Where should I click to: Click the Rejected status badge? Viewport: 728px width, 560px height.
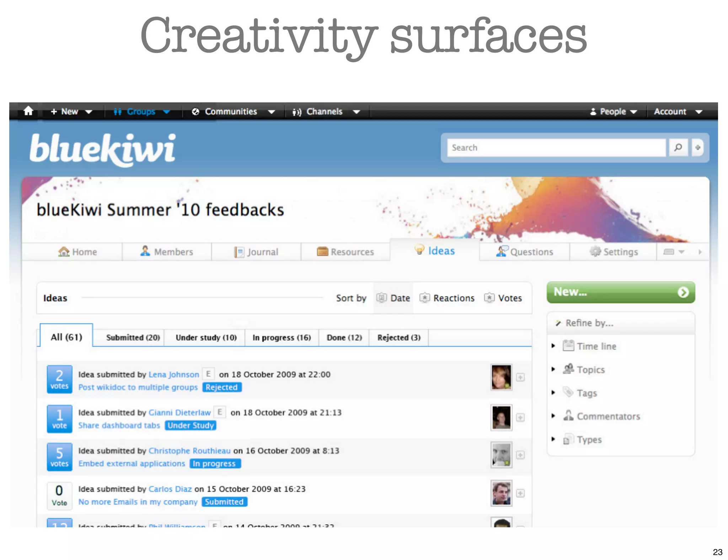click(222, 387)
